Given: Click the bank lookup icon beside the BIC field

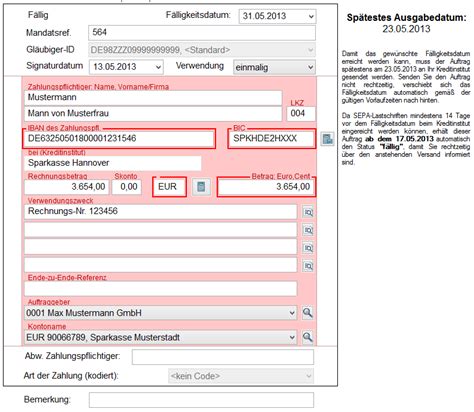Looking at the screenshot, I should click(x=327, y=139).
